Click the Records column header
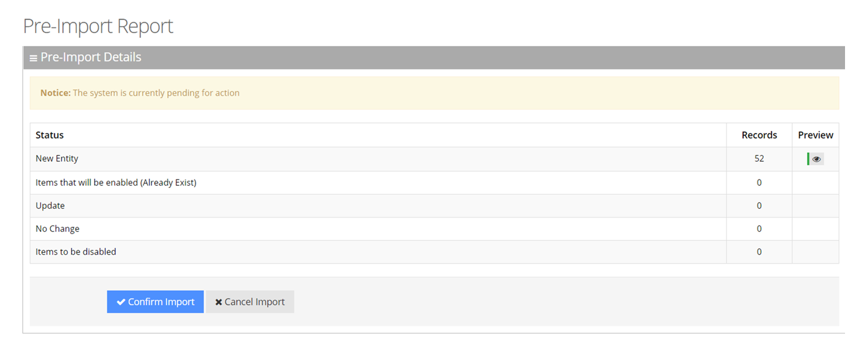The height and width of the screenshot is (343, 868). [x=759, y=135]
